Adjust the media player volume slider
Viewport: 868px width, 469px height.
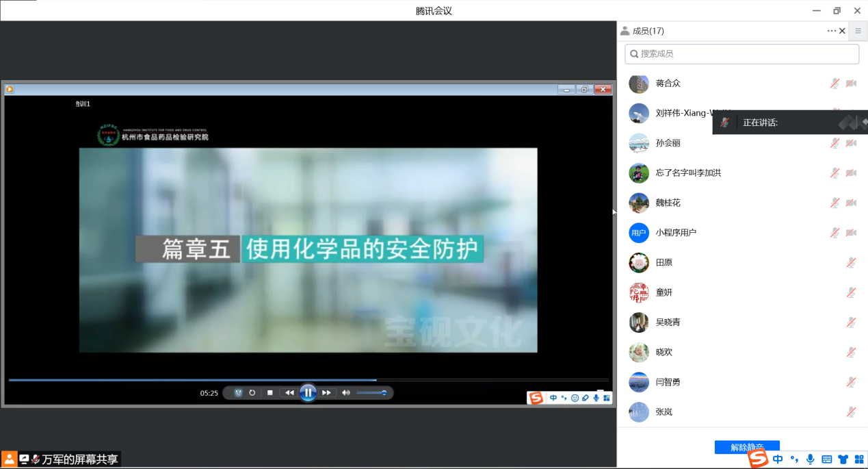click(372, 393)
